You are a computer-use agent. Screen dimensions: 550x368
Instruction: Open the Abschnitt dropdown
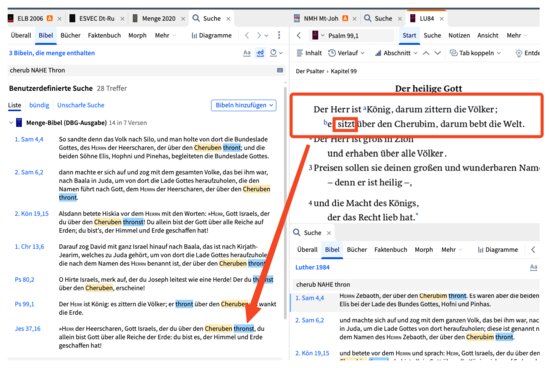(396, 53)
